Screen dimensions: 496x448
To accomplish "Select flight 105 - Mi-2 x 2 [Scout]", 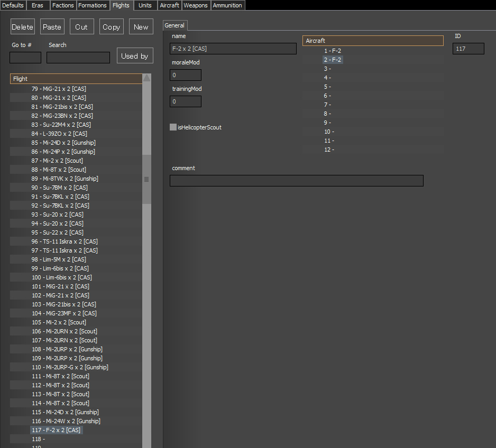I will pos(59,323).
